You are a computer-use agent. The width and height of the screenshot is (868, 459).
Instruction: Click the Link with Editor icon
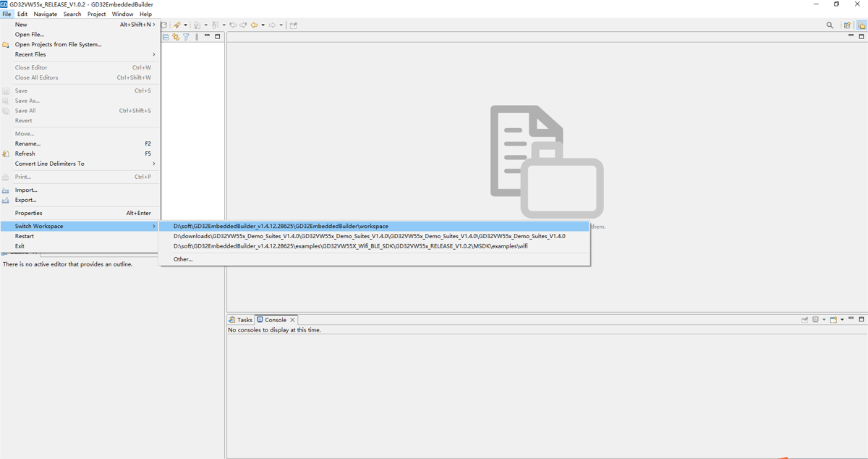[176, 37]
